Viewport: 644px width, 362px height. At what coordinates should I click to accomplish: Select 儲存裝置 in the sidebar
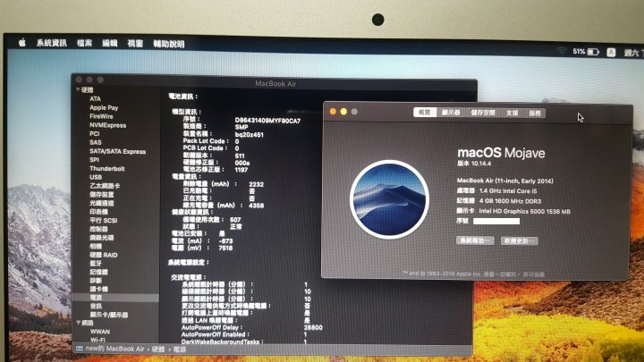pos(102,195)
